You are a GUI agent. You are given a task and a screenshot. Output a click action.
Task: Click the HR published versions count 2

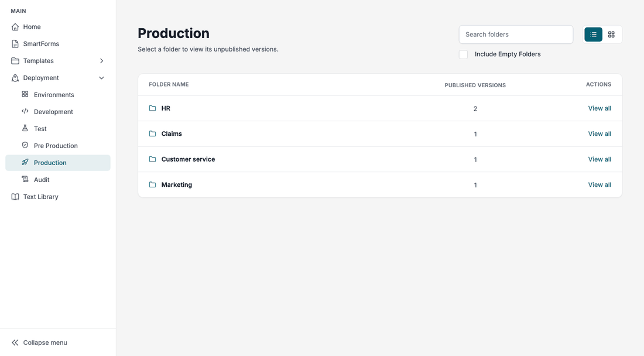click(x=475, y=109)
